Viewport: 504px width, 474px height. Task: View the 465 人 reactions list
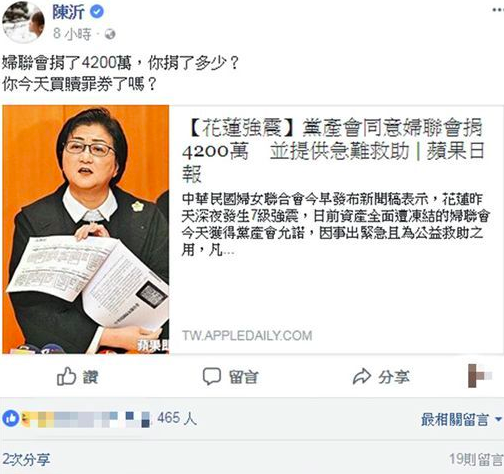177,418
